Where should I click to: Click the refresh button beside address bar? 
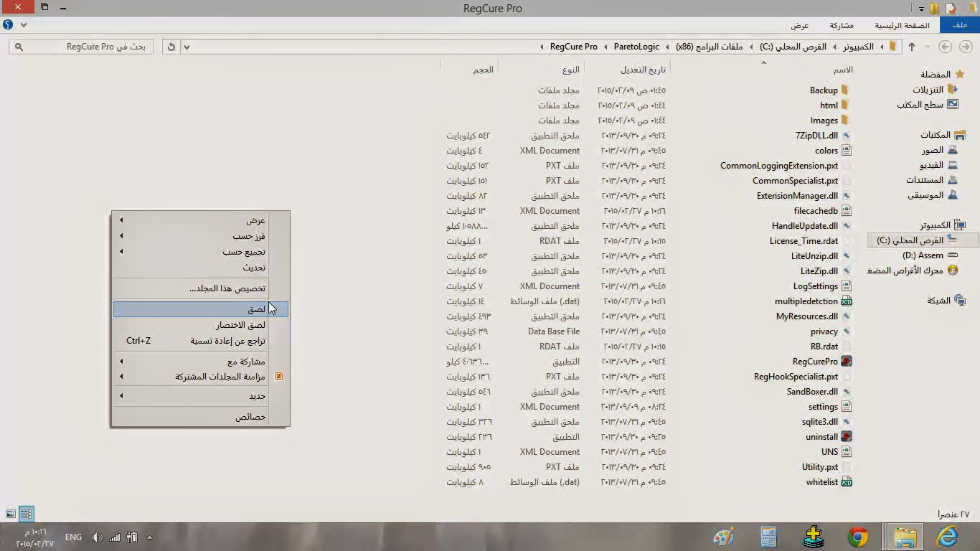[x=171, y=47]
